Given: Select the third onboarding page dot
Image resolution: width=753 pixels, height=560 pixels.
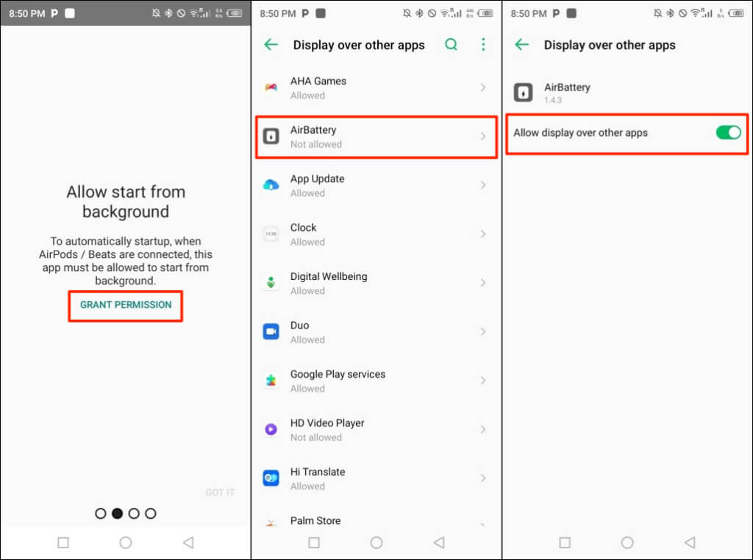Looking at the screenshot, I should (134, 514).
